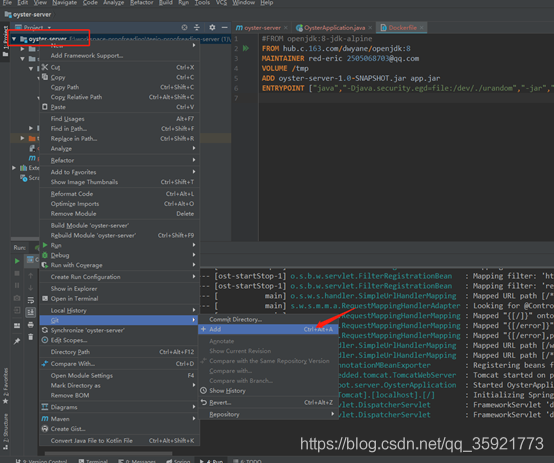Click line 5 ADD oyster-server jar text

[351, 78]
